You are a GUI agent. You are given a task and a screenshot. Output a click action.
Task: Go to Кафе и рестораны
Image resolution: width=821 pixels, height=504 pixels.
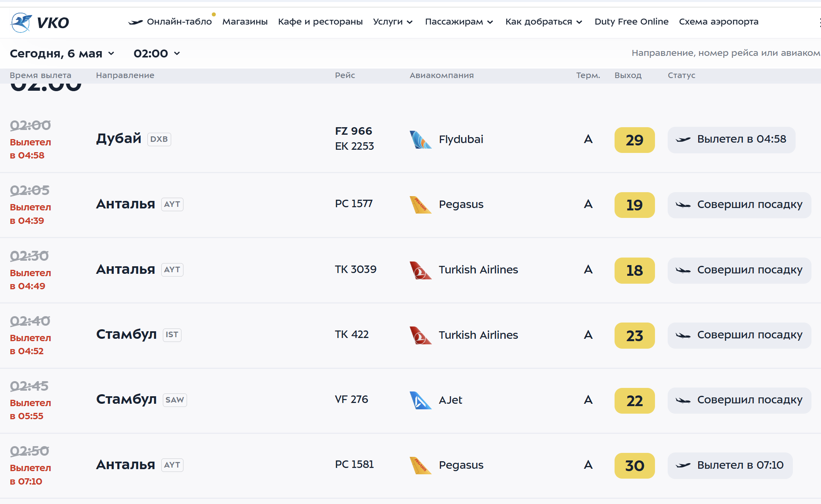(320, 22)
